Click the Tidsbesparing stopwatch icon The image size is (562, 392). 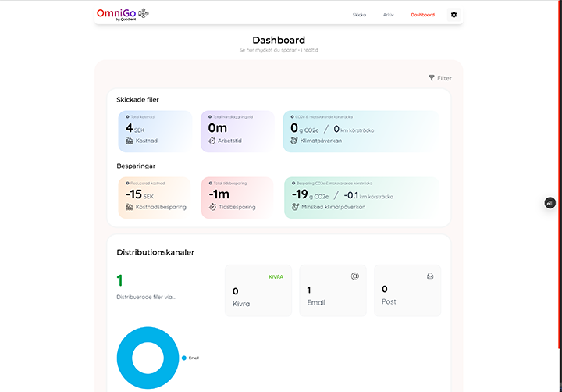pyautogui.click(x=212, y=207)
